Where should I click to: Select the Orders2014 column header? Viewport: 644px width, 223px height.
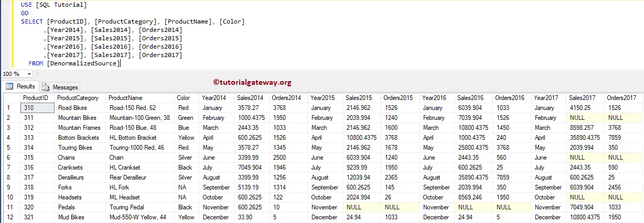tap(288, 98)
